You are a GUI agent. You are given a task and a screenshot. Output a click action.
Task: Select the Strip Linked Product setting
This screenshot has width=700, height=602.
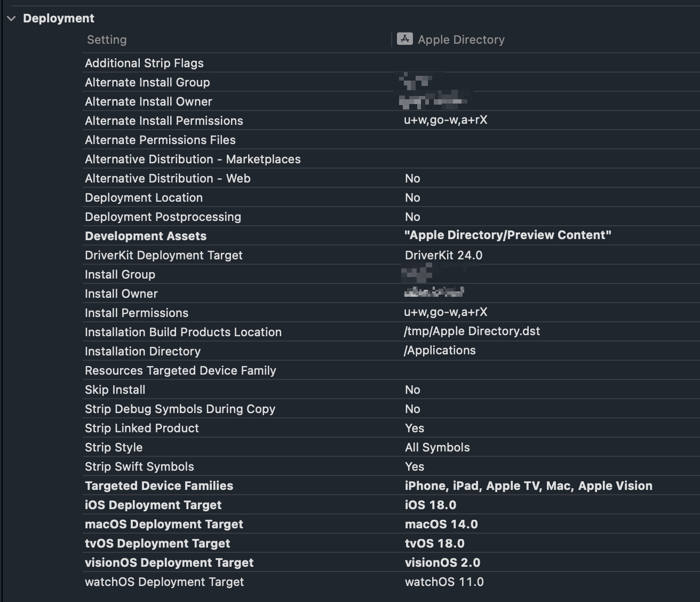(x=141, y=428)
